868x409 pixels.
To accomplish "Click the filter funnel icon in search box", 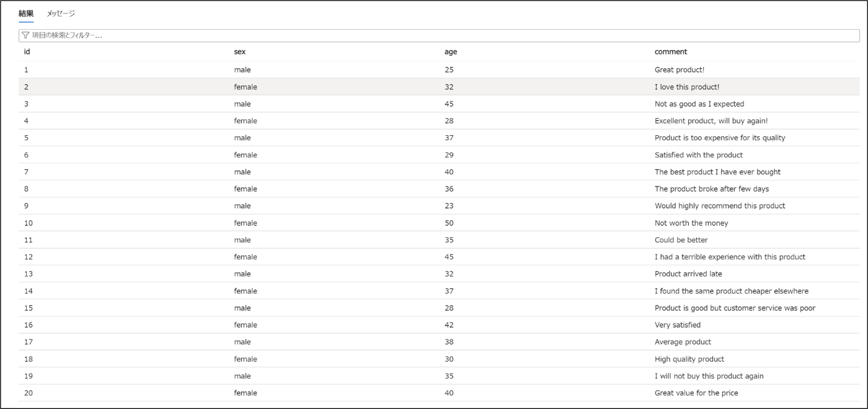I will (x=25, y=35).
